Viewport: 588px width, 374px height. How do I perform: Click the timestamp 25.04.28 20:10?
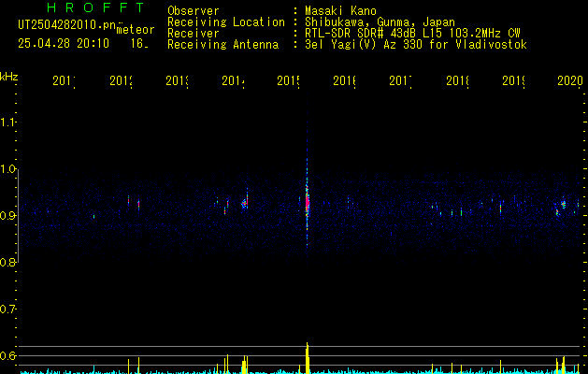tap(64, 44)
